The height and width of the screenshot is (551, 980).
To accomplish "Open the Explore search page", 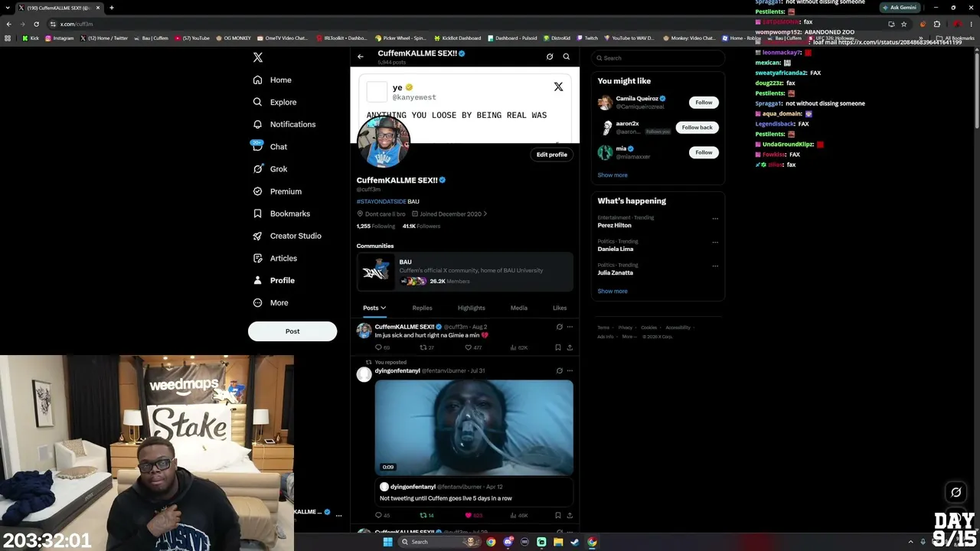I will 274,102.
